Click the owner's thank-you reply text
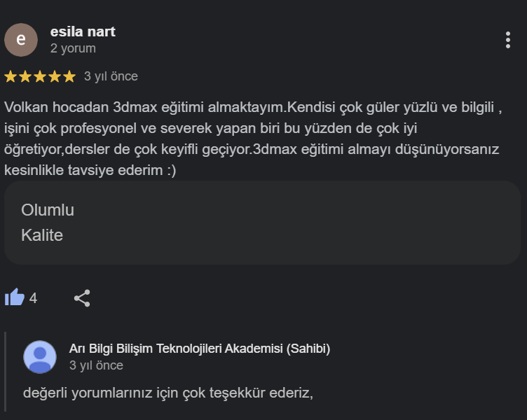 (x=167, y=393)
